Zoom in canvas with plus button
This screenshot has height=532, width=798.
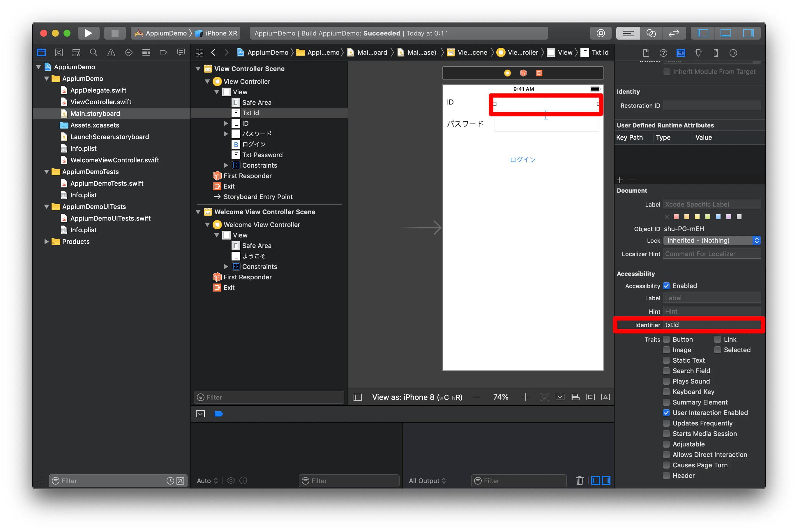pos(525,397)
